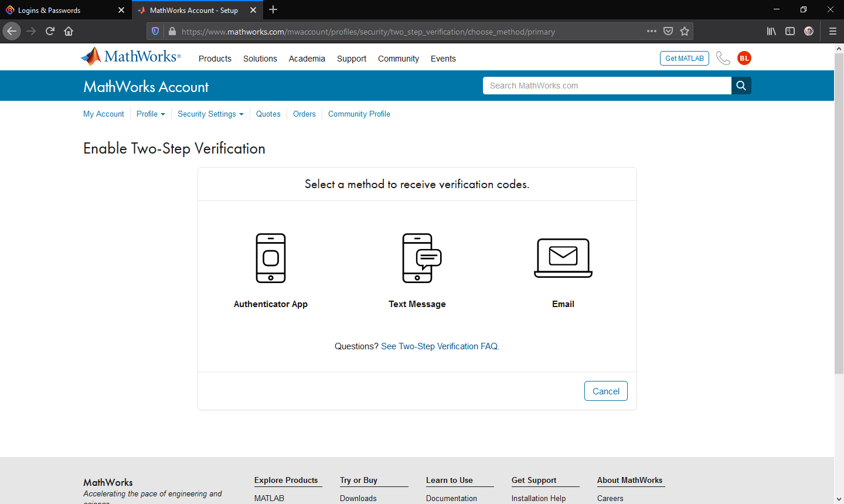Click the Explore Products footer heading
The height and width of the screenshot is (504, 844).
click(x=286, y=480)
